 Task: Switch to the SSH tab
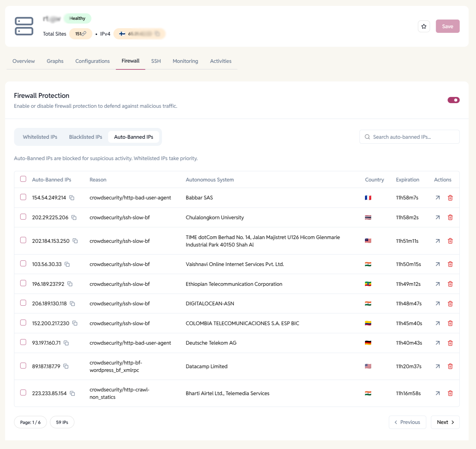tap(156, 61)
